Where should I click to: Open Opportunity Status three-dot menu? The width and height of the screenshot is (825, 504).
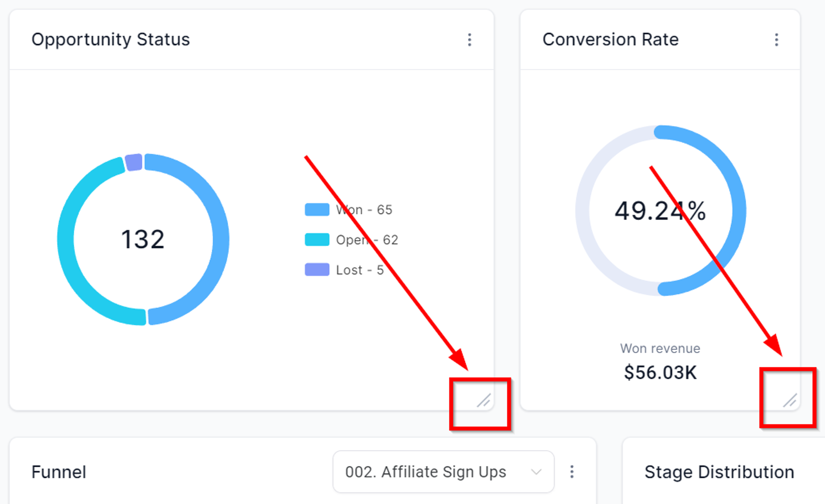469,40
